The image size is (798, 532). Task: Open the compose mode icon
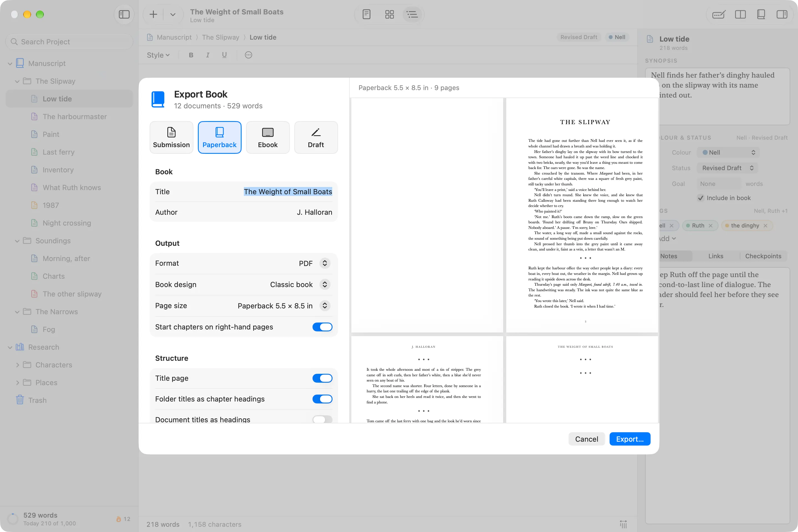[718, 14]
